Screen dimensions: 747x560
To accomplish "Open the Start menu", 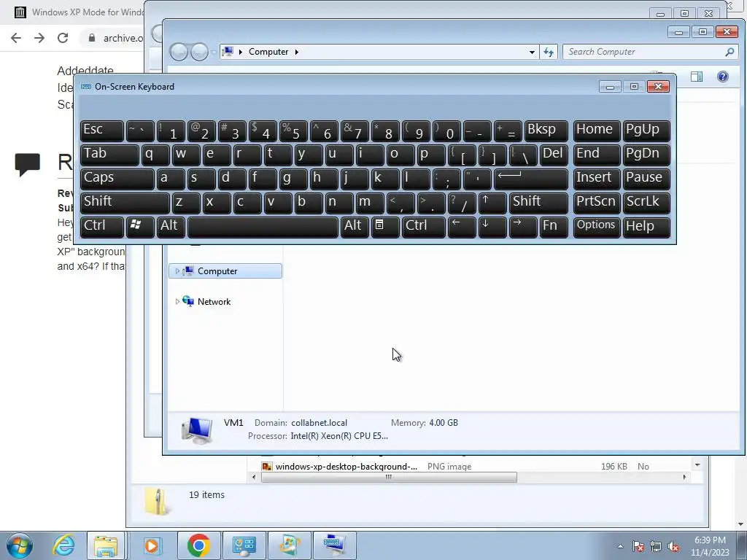I will (19, 545).
